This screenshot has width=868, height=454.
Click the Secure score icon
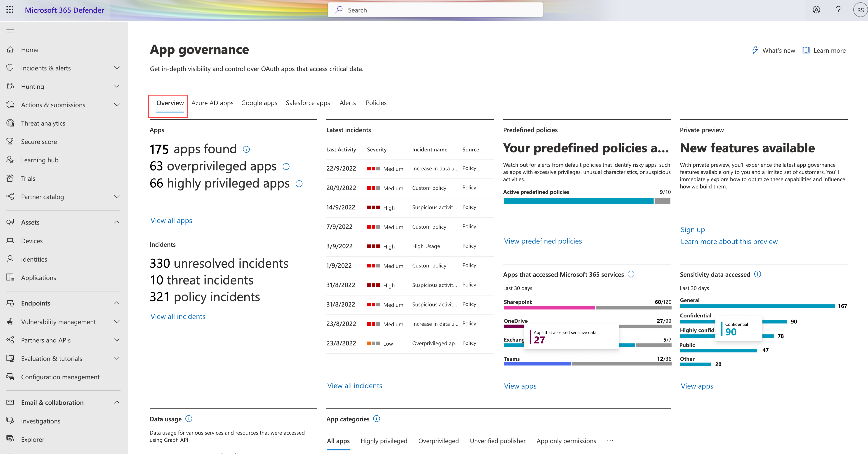point(10,141)
